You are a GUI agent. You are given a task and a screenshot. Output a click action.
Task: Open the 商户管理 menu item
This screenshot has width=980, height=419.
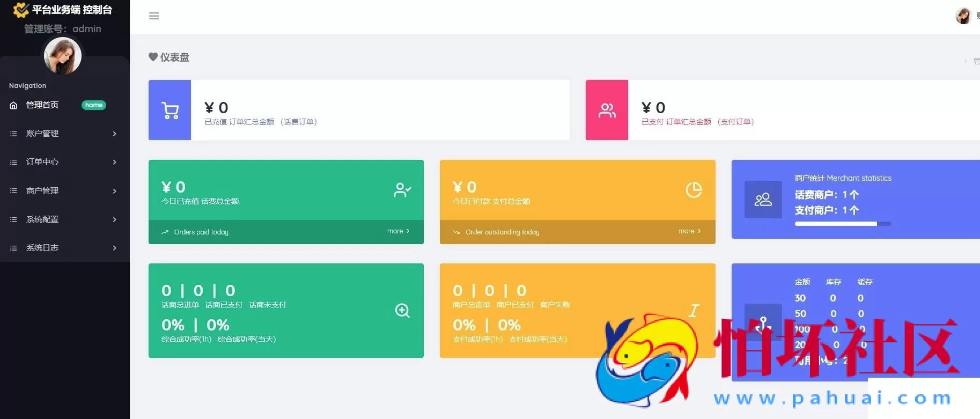coord(42,191)
